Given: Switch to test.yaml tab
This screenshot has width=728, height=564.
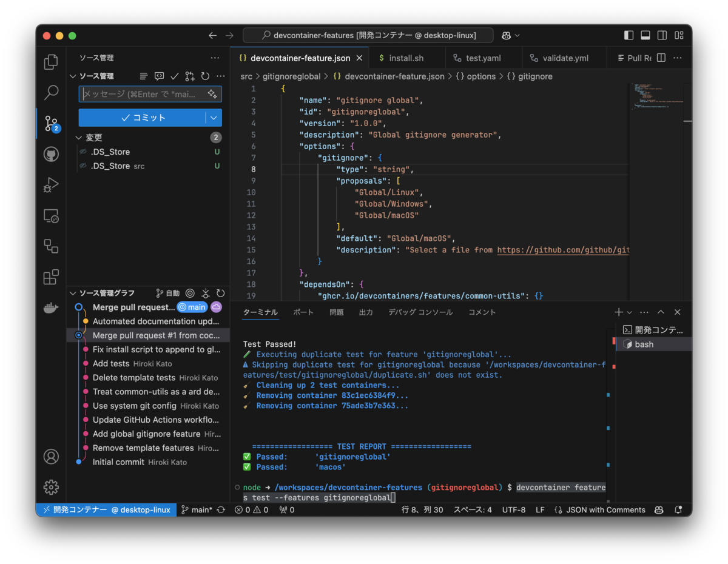Looking at the screenshot, I should point(483,58).
